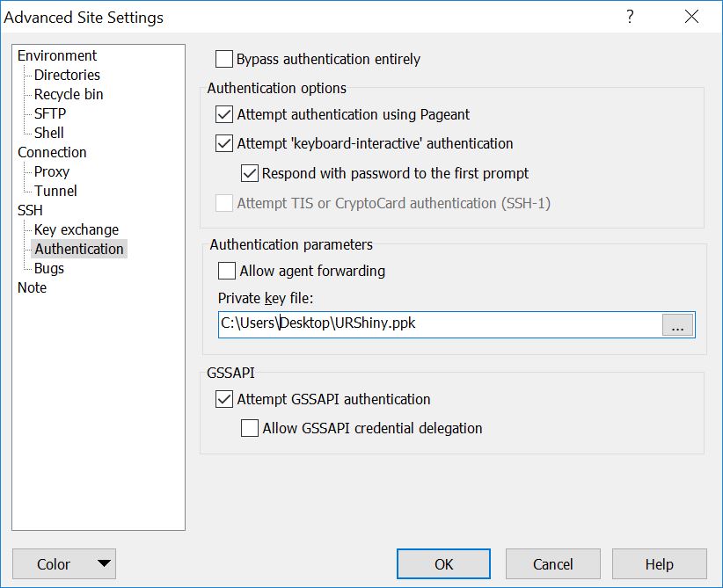Select the Key exchange page
Viewport: 723px width, 588px height.
click(77, 229)
